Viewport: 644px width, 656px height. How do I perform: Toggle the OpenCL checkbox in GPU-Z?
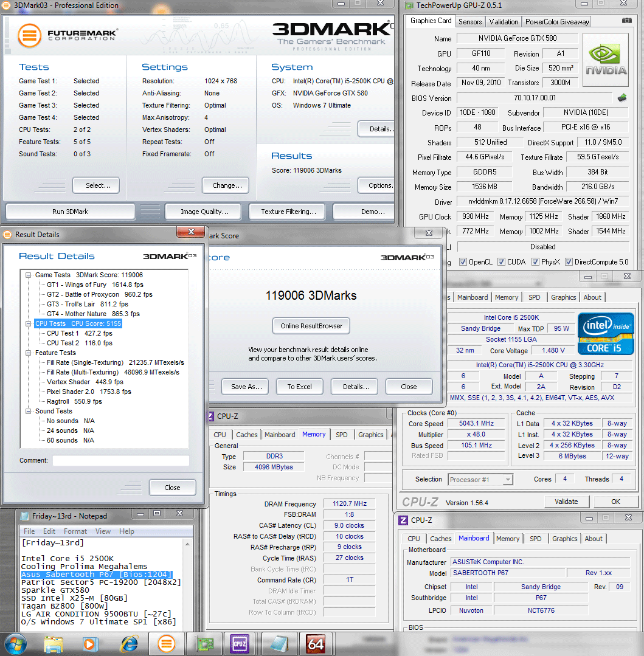pos(463,262)
